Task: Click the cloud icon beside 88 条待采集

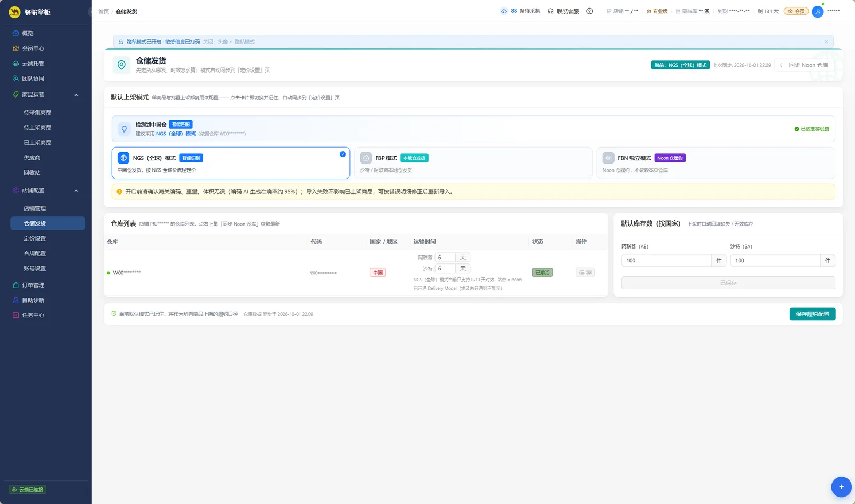Action: (x=503, y=11)
